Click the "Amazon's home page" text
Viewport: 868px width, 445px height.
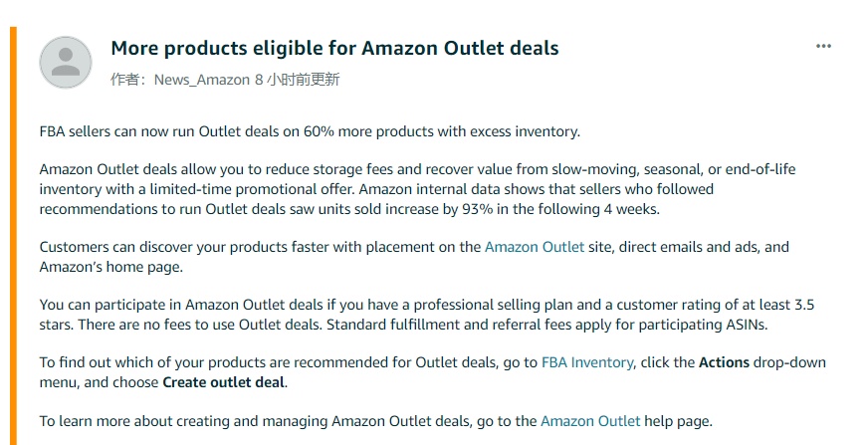(x=110, y=267)
